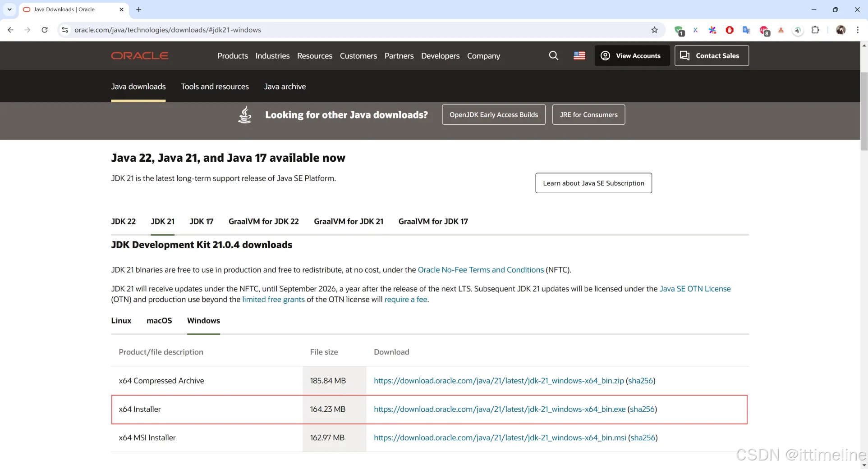View site information icon in address bar
The height and width of the screenshot is (469, 868).
point(65,30)
